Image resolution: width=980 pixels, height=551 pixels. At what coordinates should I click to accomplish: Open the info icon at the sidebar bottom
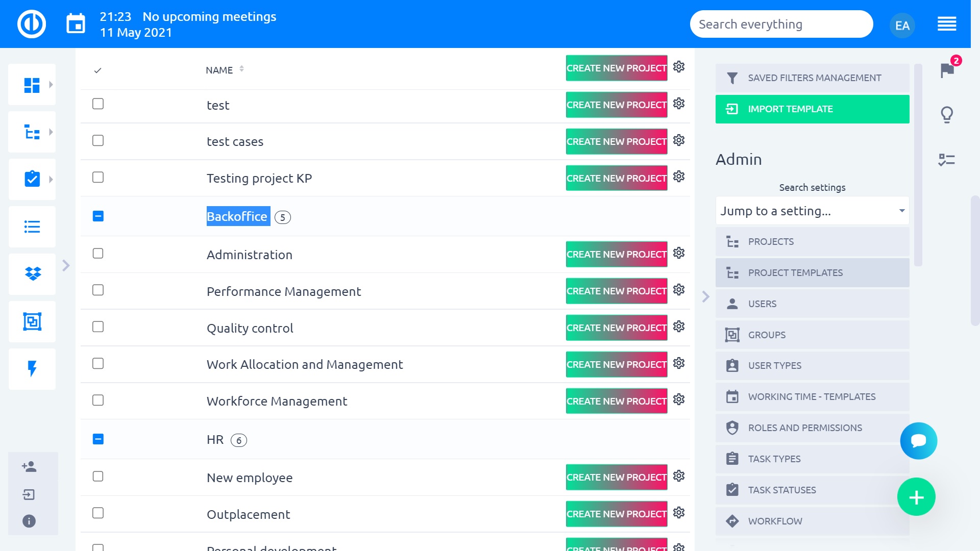coord(28,521)
